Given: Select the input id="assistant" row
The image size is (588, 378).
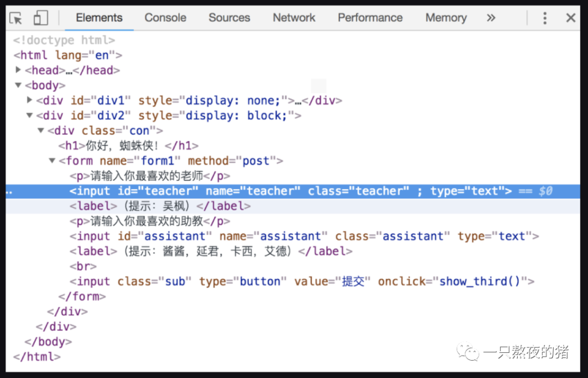Looking at the screenshot, I should pos(304,236).
